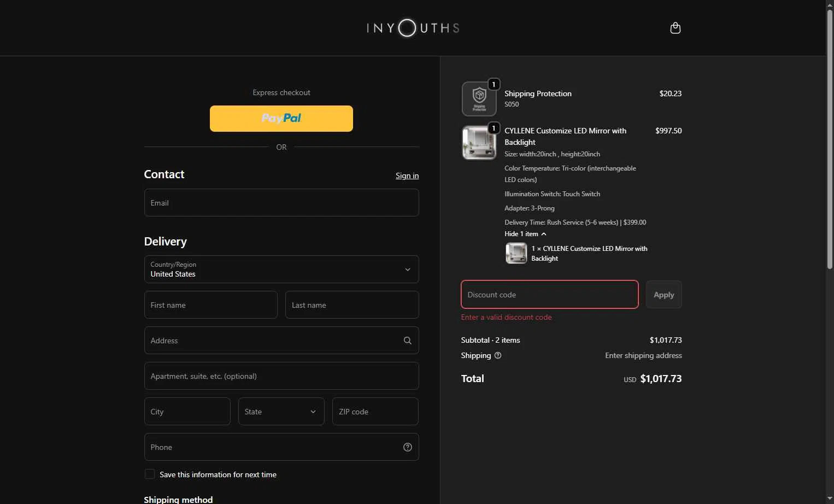Focus the Phone input field
This screenshot has width=834, height=504.
tap(281, 447)
